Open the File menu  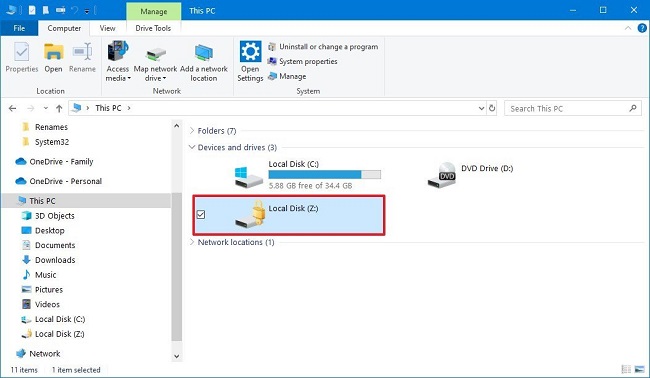tap(19, 28)
